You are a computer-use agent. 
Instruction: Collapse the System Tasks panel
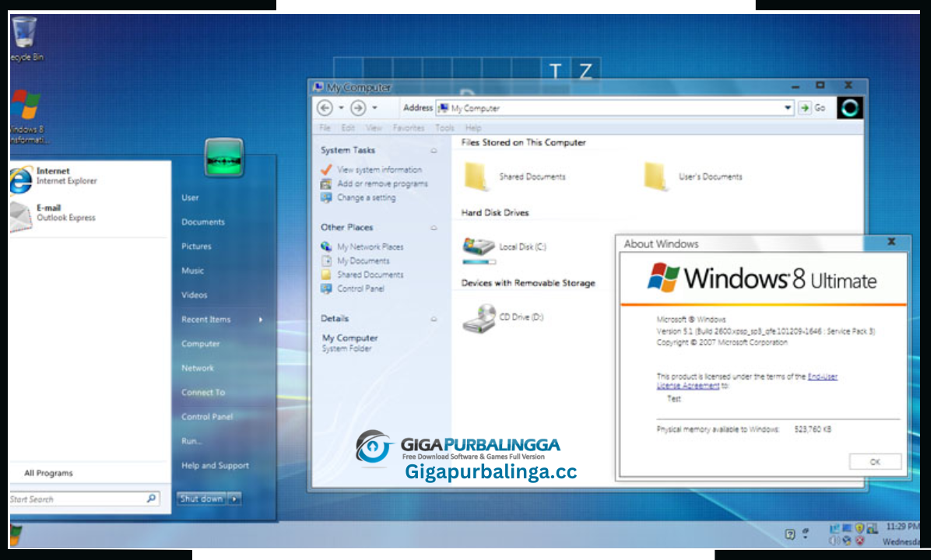[434, 151]
